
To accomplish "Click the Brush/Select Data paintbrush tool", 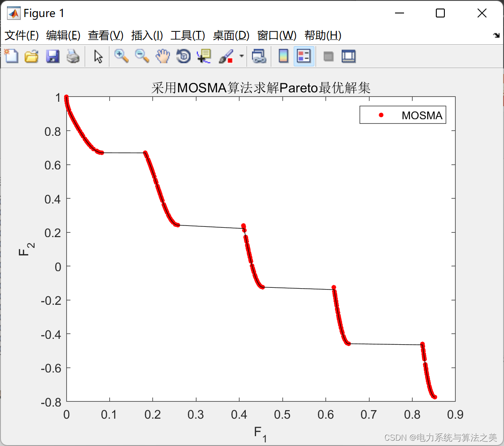I will 226,56.
